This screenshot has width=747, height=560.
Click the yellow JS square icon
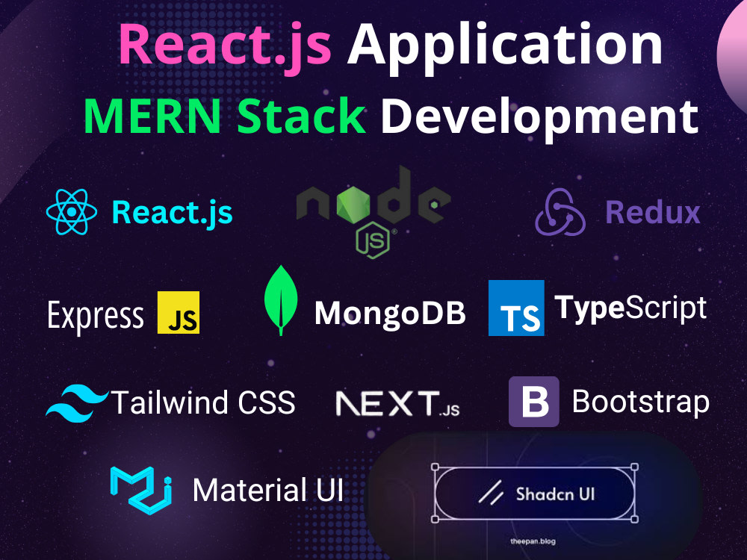(x=179, y=312)
